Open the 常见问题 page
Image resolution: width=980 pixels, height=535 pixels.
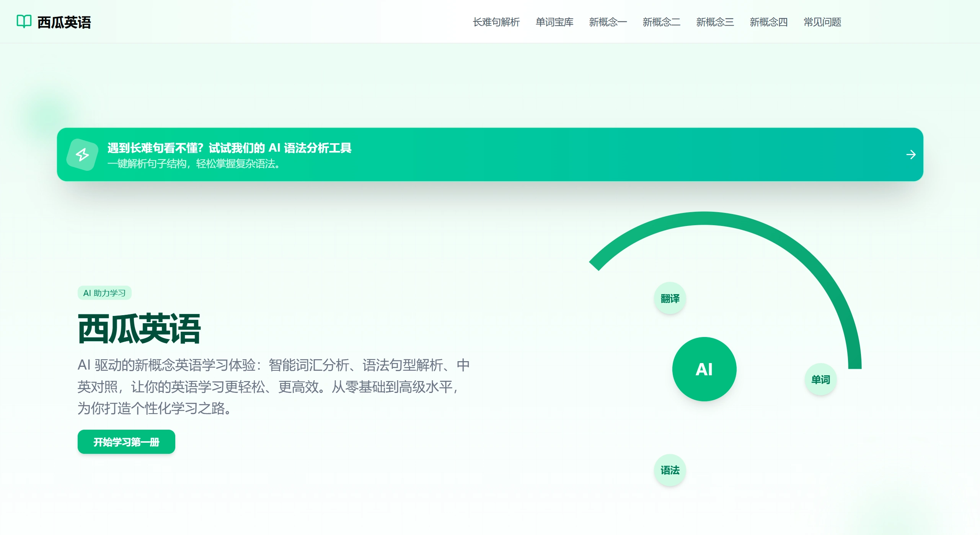pyautogui.click(x=822, y=23)
